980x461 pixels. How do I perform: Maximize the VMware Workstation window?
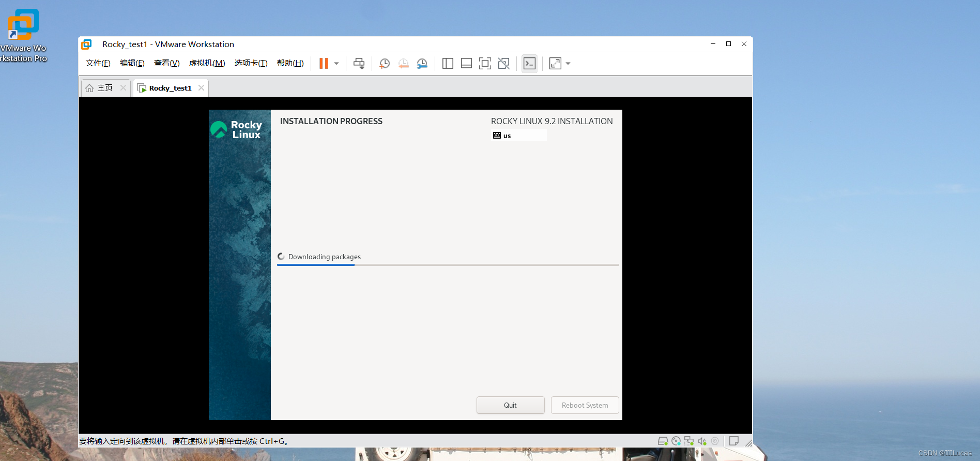(x=728, y=44)
